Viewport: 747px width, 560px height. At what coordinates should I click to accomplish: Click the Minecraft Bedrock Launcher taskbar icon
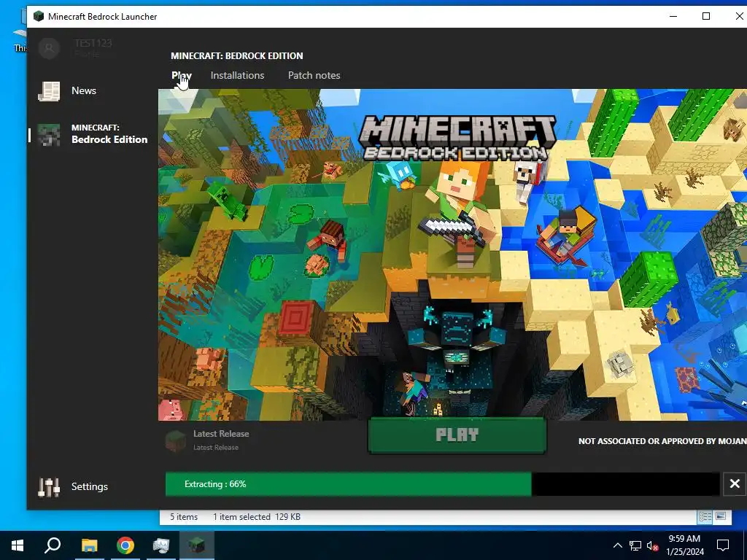pos(197,545)
